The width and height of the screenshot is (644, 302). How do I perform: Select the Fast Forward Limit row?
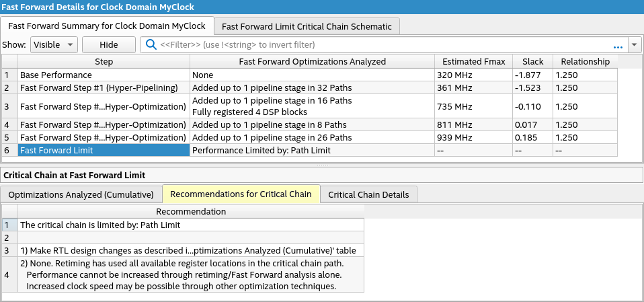pos(104,151)
